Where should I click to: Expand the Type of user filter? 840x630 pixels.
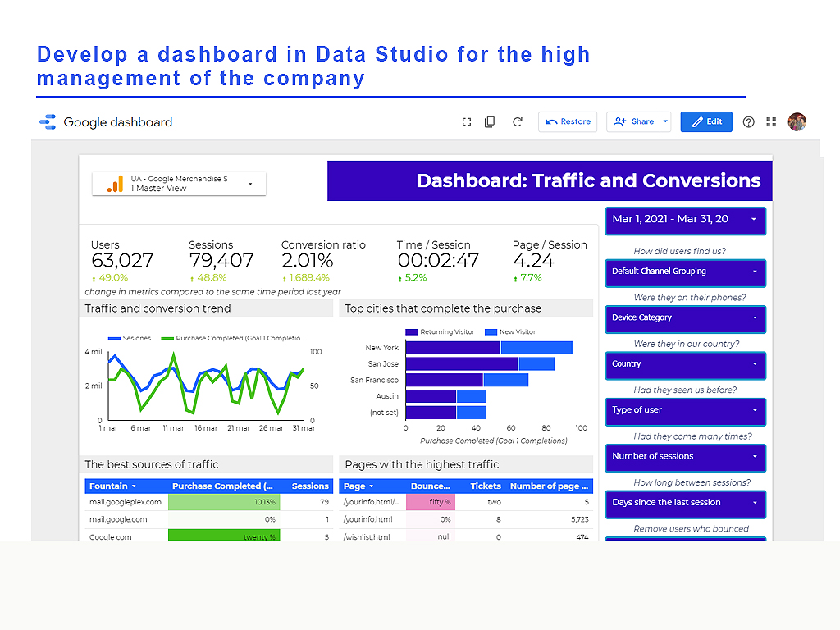(685, 410)
